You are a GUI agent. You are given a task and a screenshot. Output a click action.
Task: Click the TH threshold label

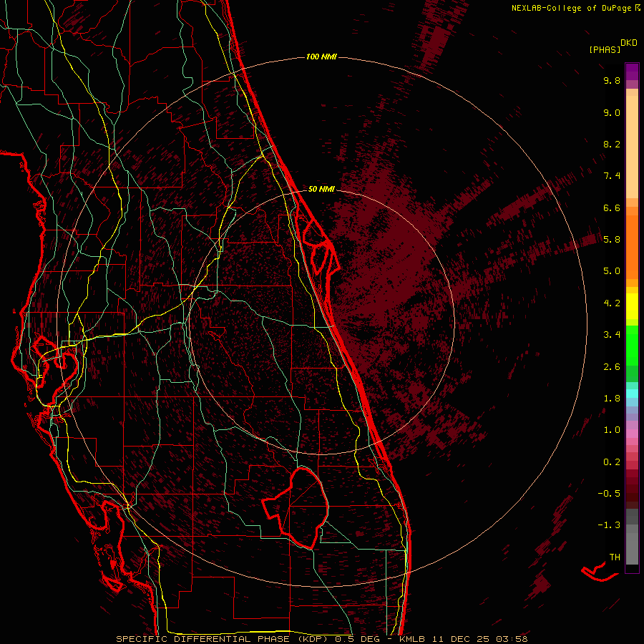615,557
